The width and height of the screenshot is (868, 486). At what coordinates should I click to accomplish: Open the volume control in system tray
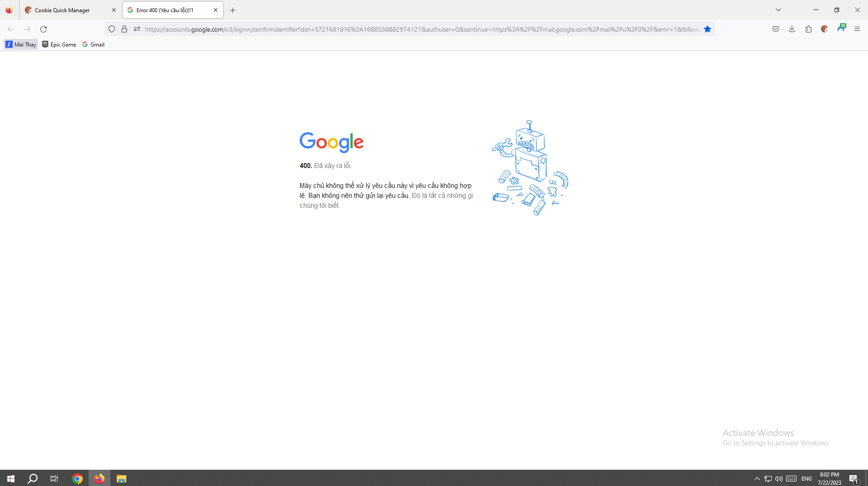point(778,479)
